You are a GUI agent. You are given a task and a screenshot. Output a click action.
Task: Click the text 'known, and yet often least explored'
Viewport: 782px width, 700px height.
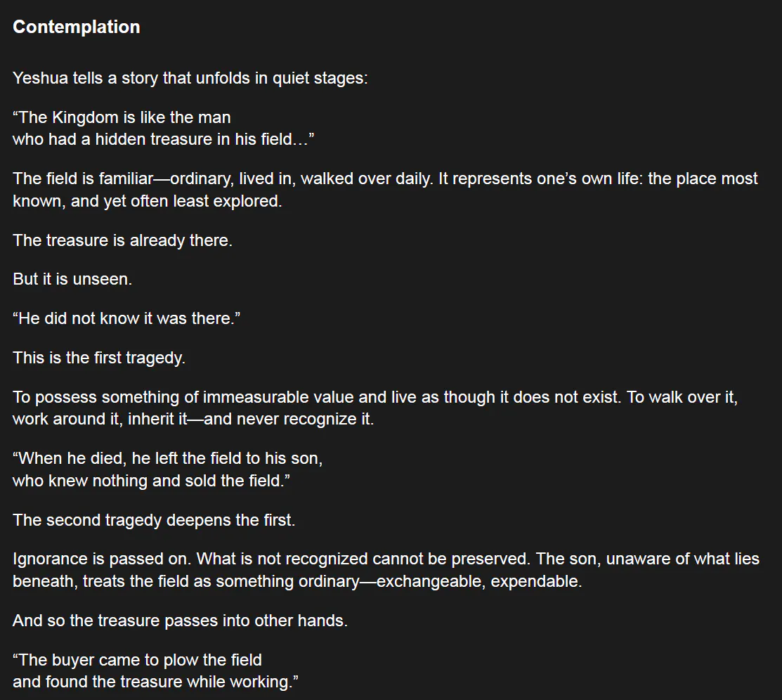pos(147,201)
